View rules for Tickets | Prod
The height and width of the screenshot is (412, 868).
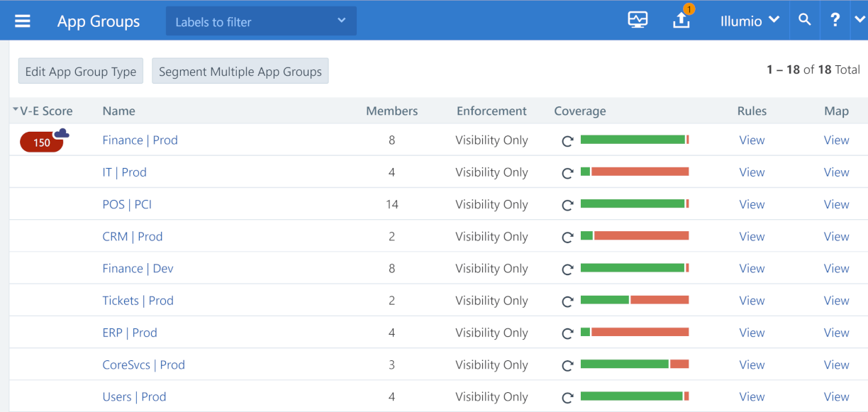point(752,300)
